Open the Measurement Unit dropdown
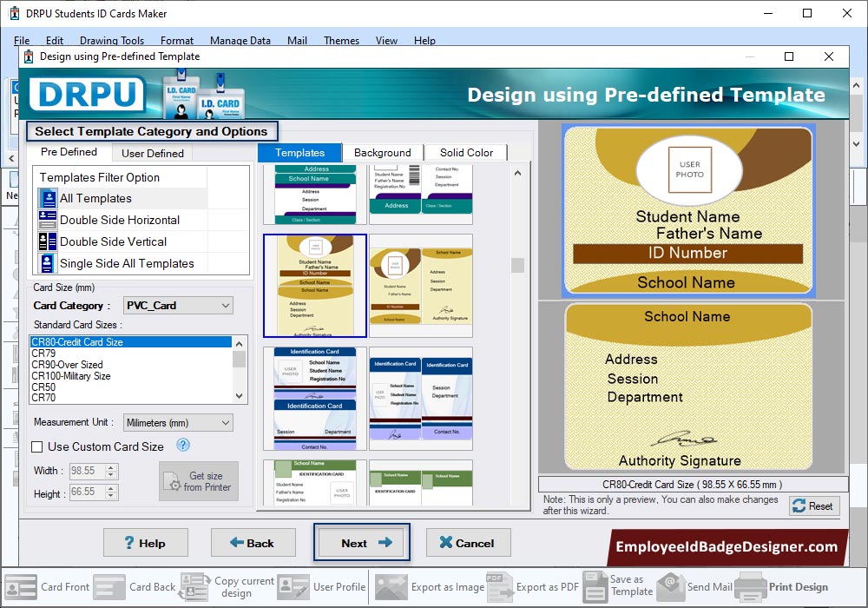868x608 pixels. (x=178, y=422)
